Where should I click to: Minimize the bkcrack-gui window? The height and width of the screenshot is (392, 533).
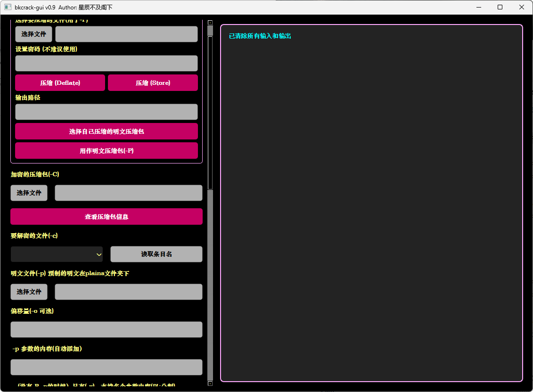(x=479, y=7)
